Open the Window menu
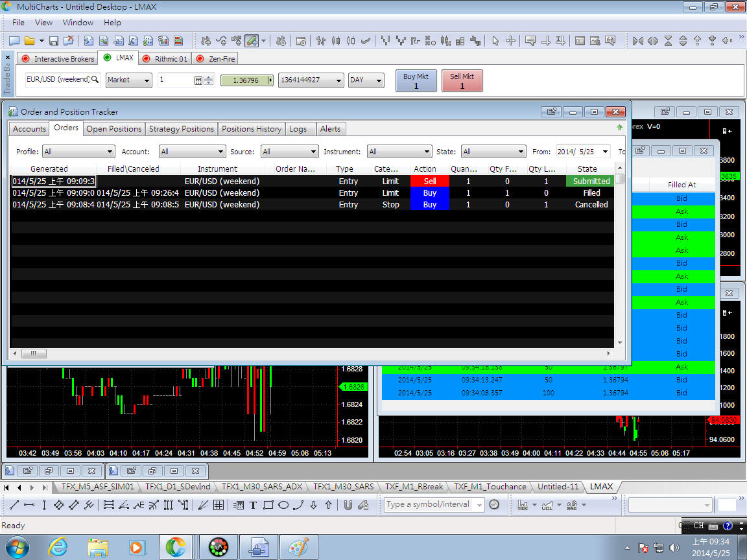 point(78,23)
